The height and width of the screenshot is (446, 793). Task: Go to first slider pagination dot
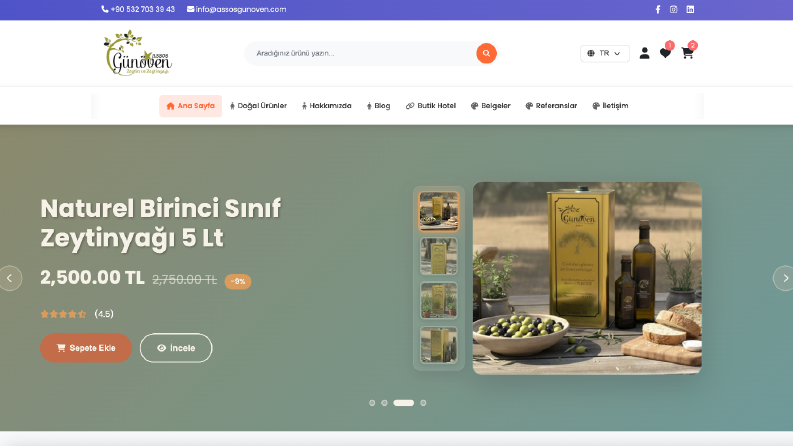coord(372,403)
